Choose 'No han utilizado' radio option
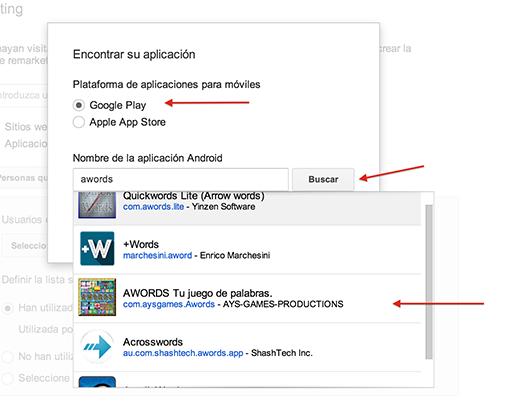The image size is (510, 402). pos(7,357)
